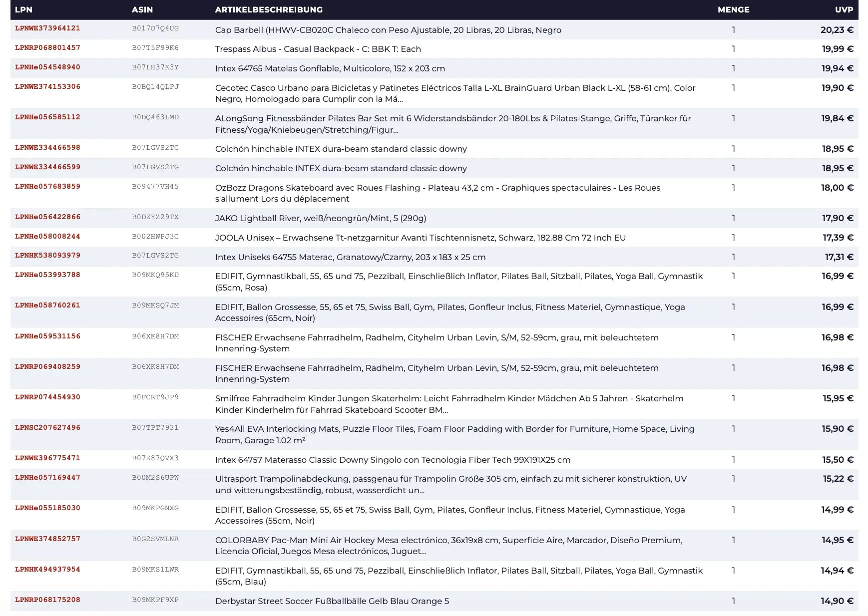Click the Yes4All EVA Interlocking Mats description
868x616 pixels.
[x=455, y=435]
